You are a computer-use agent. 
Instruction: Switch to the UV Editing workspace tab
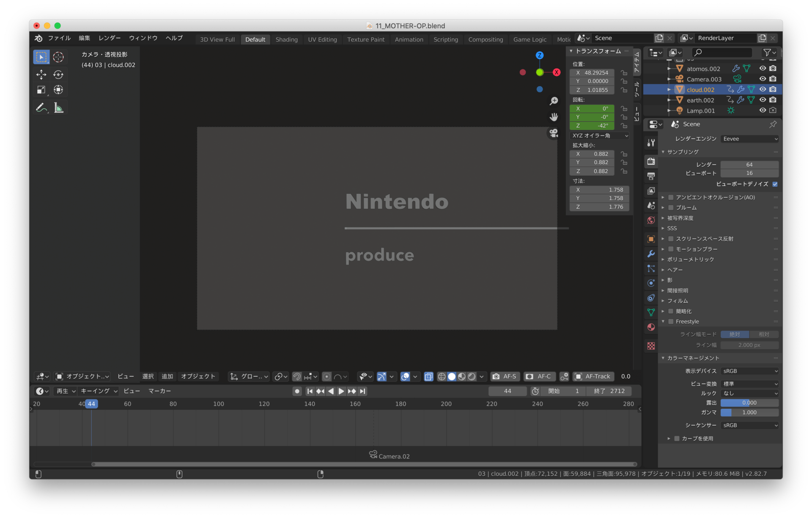click(322, 39)
